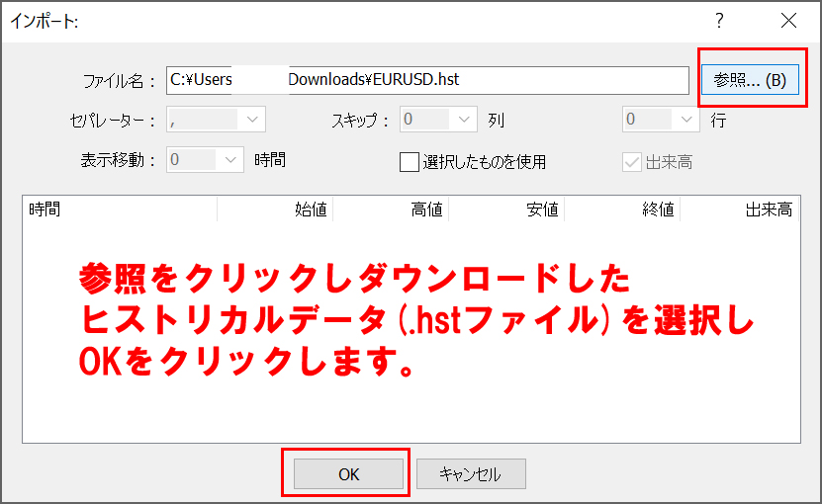Click the 出来高 column header in table
The height and width of the screenshot is (504, 822).
tap(740, 210)
